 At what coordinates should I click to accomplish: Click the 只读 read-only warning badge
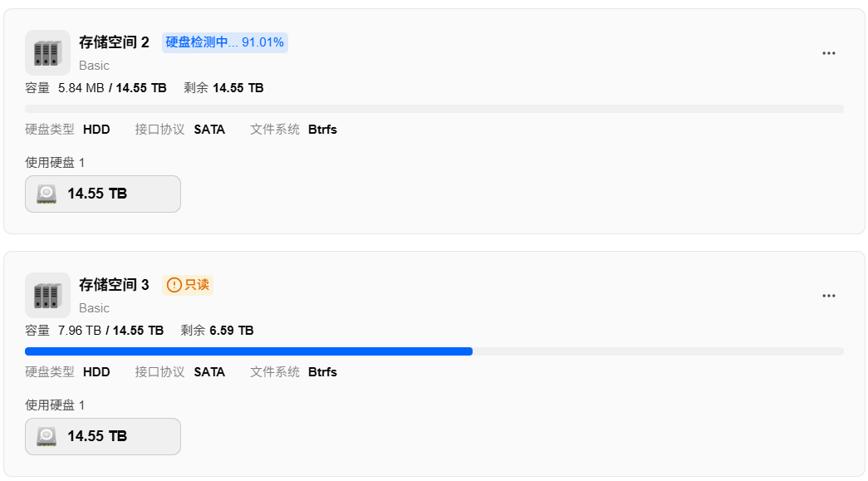188,285
